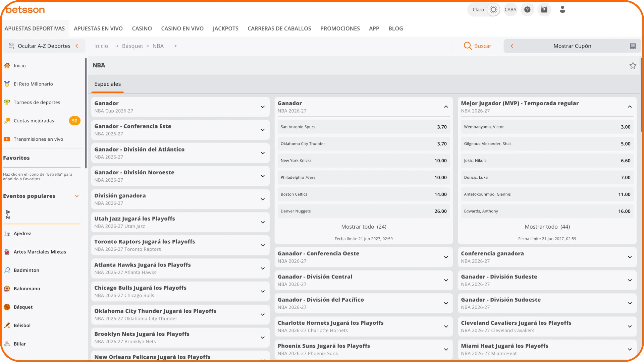Click the Cuotas mejoradas icon
The width and height of the screenshot is (644, 362).
point(7,121)
